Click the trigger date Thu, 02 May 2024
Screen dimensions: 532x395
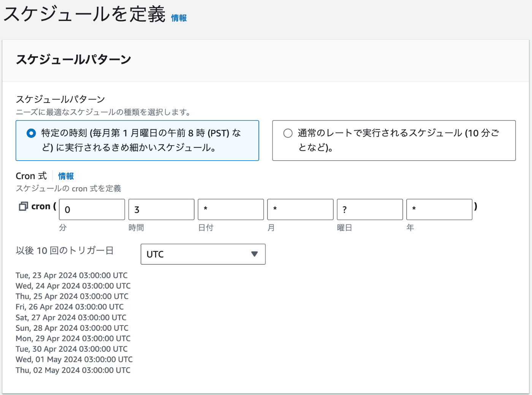tap(73, 370)
